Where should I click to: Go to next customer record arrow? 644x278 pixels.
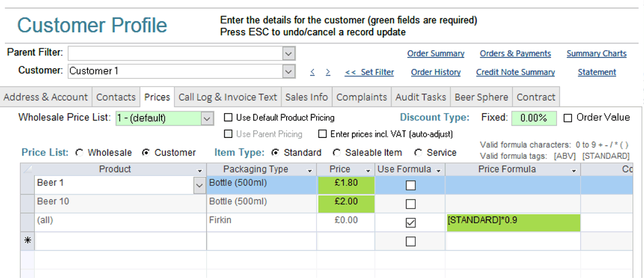[x=328, y=72]
